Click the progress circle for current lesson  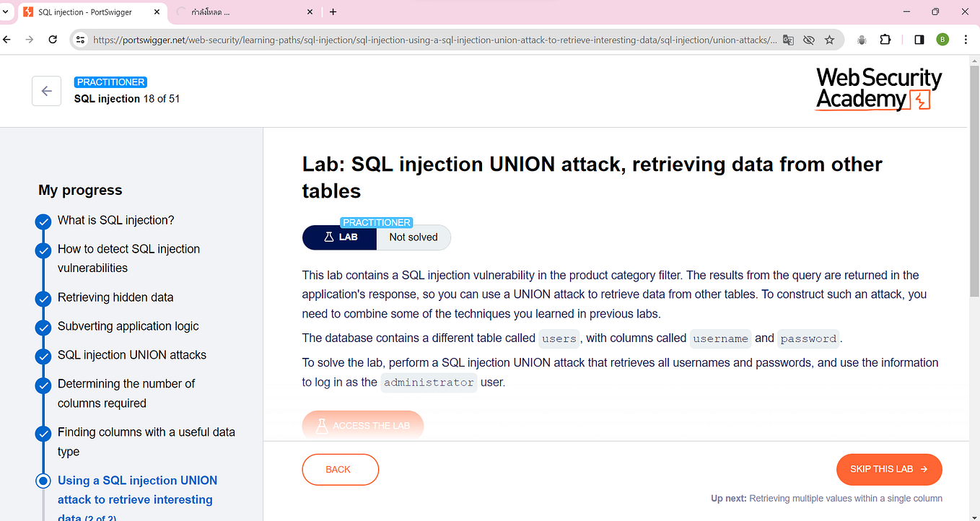pyautogui.click(x=43, y=481)
